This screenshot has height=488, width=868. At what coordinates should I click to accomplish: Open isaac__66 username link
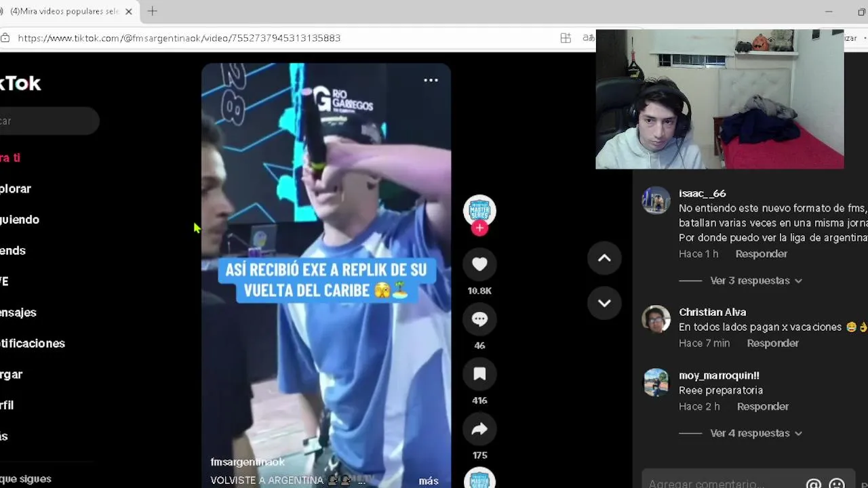pyautogui.click(x=703, y=193)
